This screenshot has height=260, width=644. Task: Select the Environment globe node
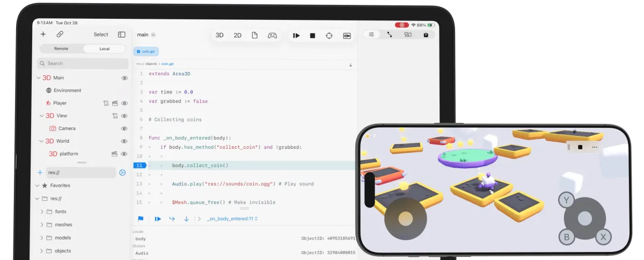tap(49, 90)
